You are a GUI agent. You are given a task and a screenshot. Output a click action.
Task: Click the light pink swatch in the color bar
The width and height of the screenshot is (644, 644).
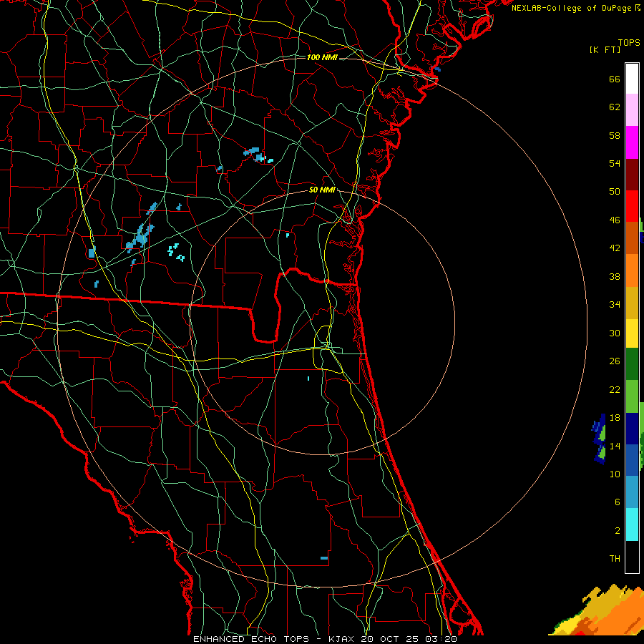click(632, 110)
